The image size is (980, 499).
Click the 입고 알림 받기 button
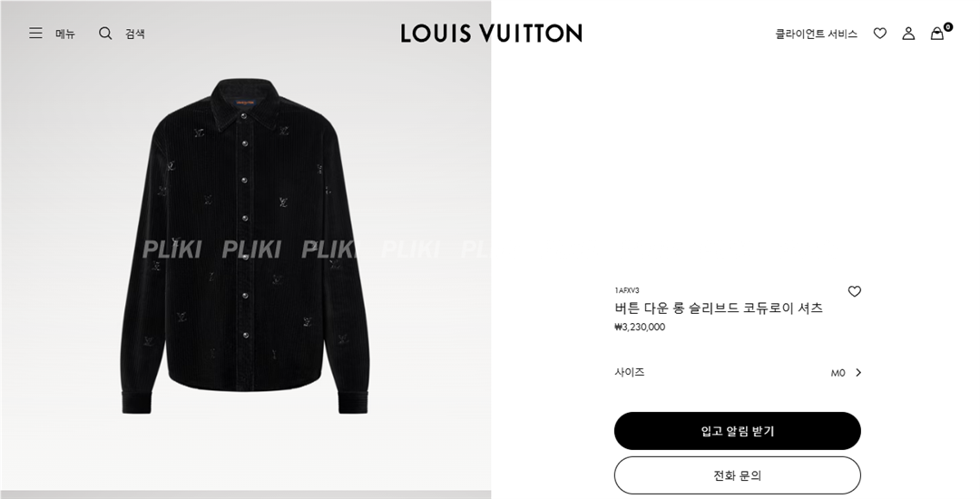click(x=738, y=431)
